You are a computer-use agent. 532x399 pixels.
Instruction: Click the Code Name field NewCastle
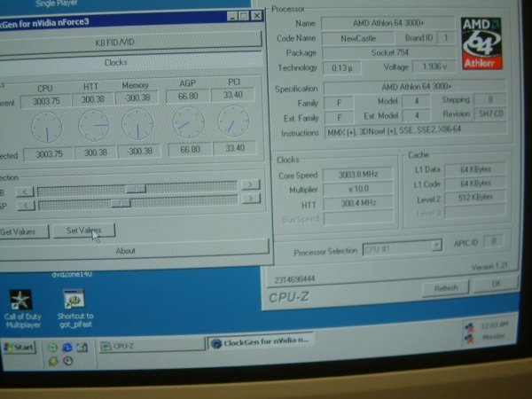point(358,38)
